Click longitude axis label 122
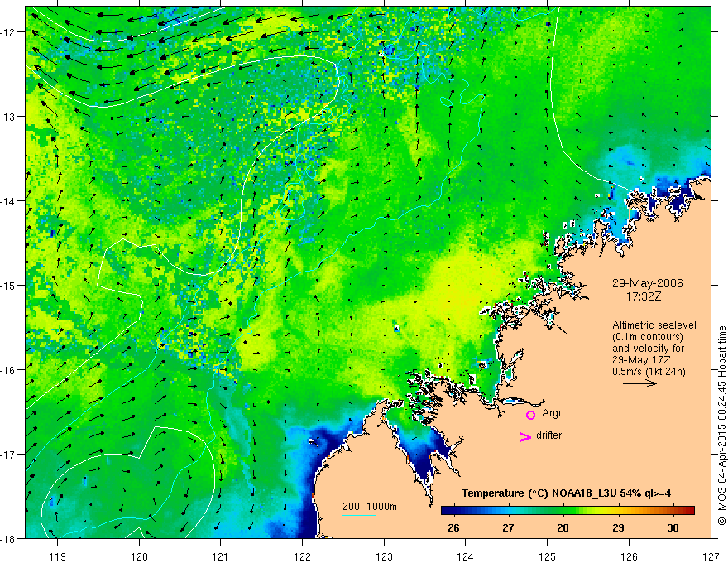The height and width of the screenshot is (563, 728). click(302, 556)
